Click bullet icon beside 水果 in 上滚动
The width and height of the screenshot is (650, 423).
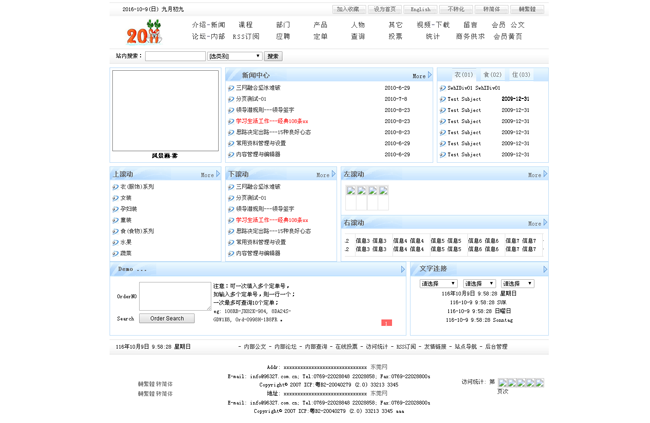(116, 242)
